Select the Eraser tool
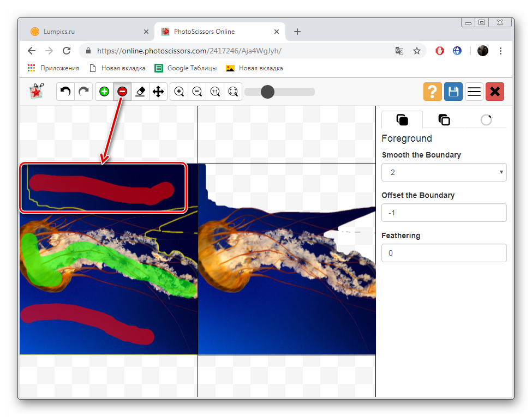This screenshot has width=532, height=417. 140,92
